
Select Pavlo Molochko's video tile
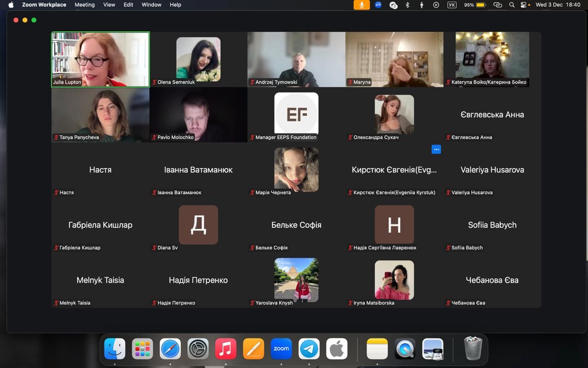[198, 115]
